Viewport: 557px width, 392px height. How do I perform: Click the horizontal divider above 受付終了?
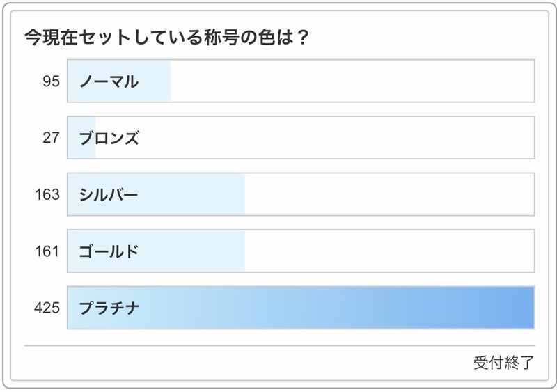click(278, 345)
